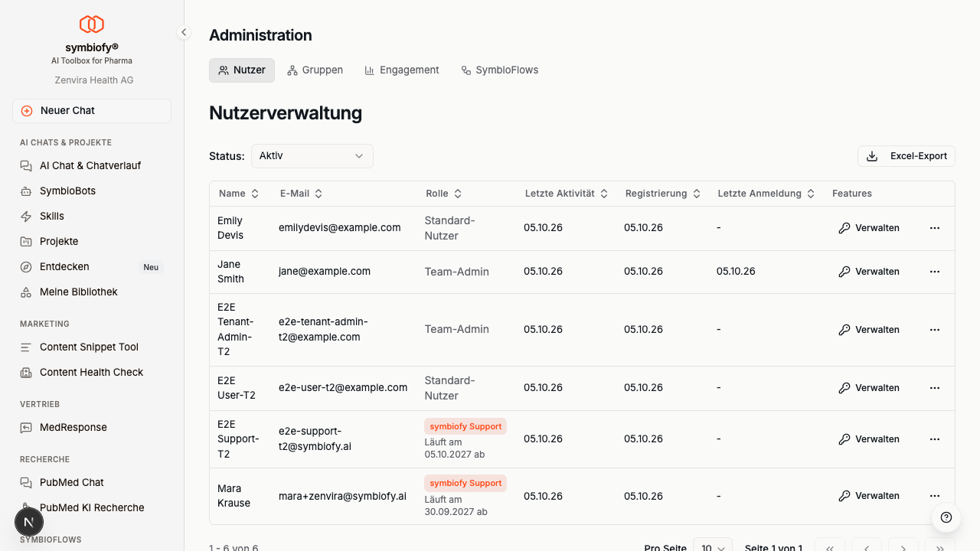
Task: Click Verwalten for Emily Devis
Action: 869,228
